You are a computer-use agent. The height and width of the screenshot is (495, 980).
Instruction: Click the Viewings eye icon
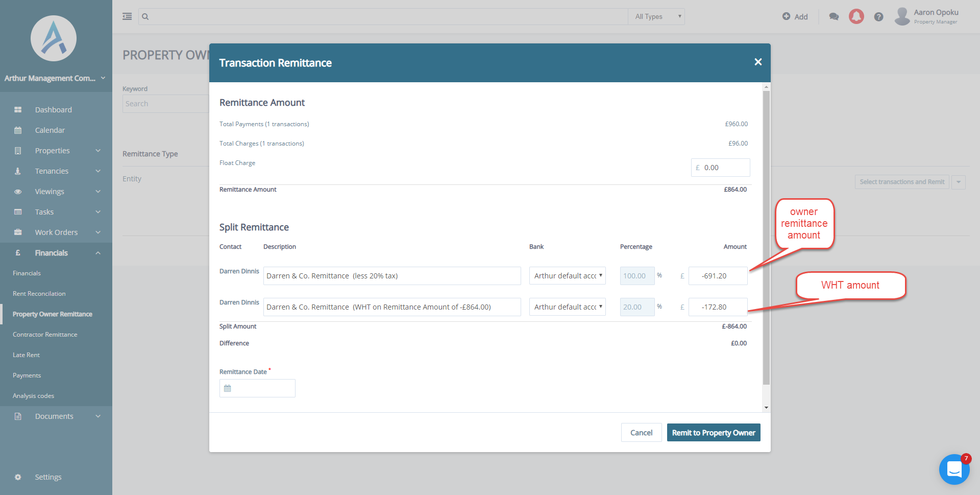[x=18, y=192]
